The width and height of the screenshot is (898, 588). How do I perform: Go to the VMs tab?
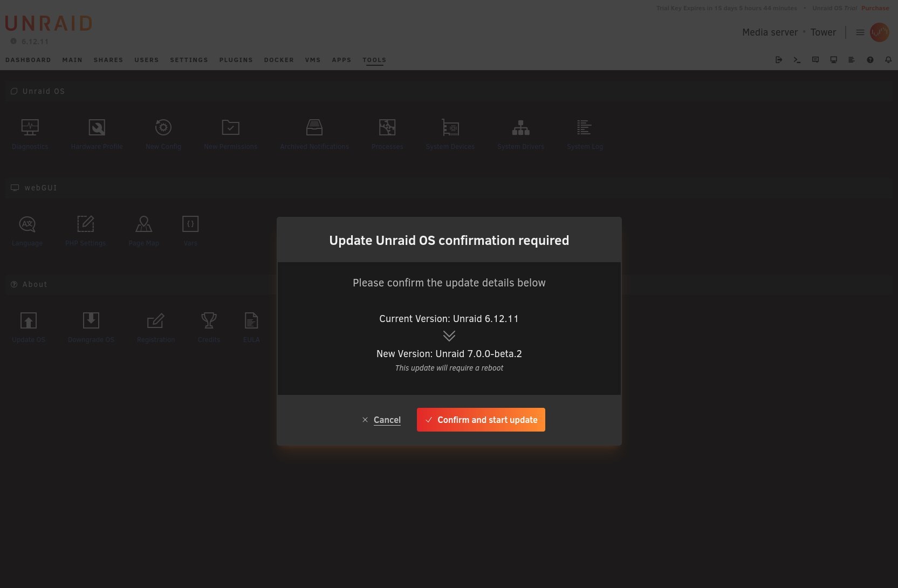(x=313, y=60)
